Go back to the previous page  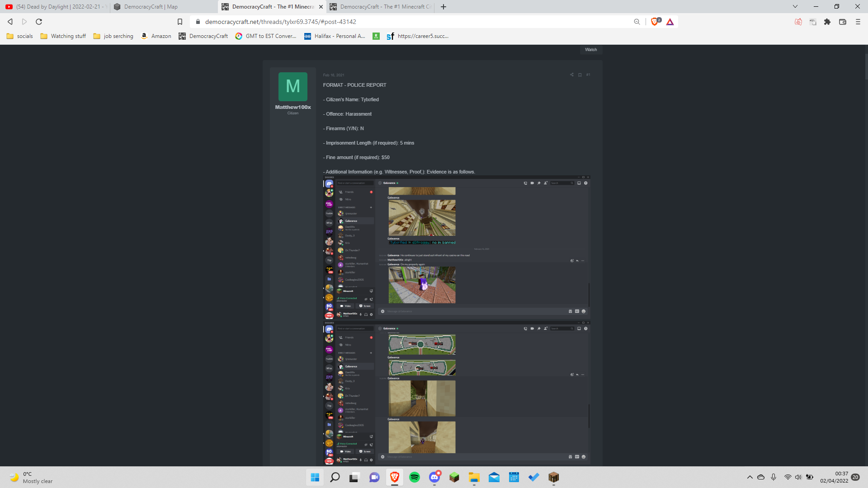point(10,22)
